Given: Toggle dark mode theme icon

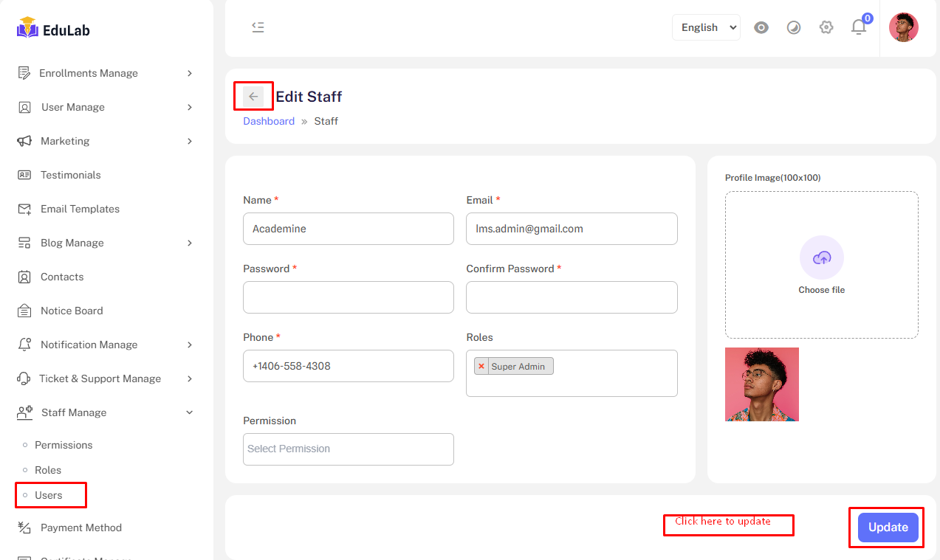Looking at the screenshot, I should pos(794,28).
